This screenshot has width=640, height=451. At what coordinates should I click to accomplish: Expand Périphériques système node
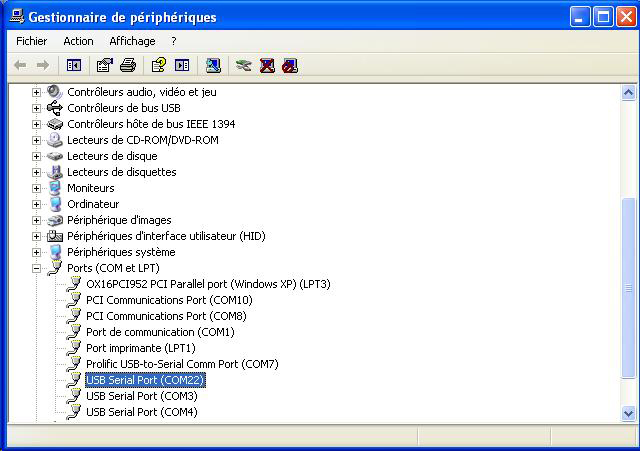[x=36, y=252]
